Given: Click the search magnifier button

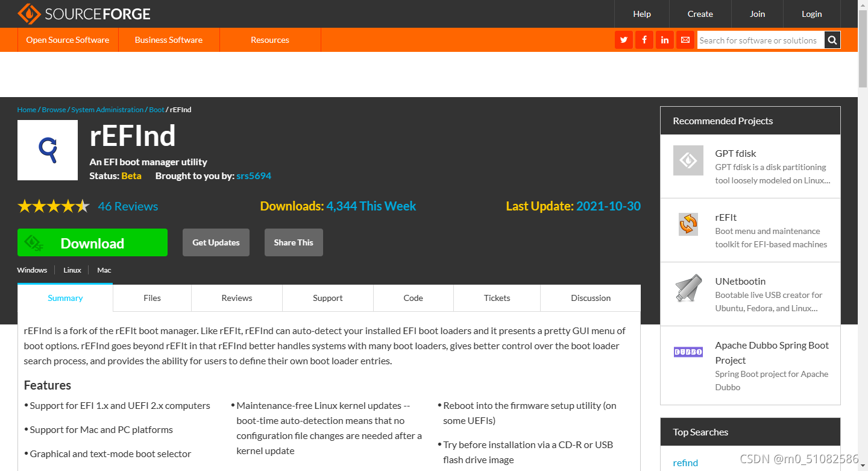Looking at the screenshot, I should [832, 40].
